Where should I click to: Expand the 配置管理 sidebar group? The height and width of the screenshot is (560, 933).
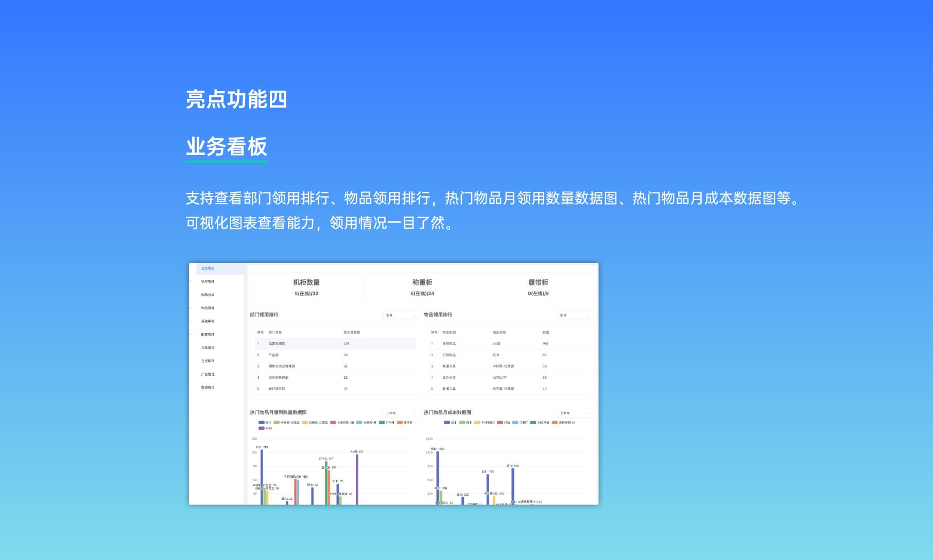click(x=191, y=335)
